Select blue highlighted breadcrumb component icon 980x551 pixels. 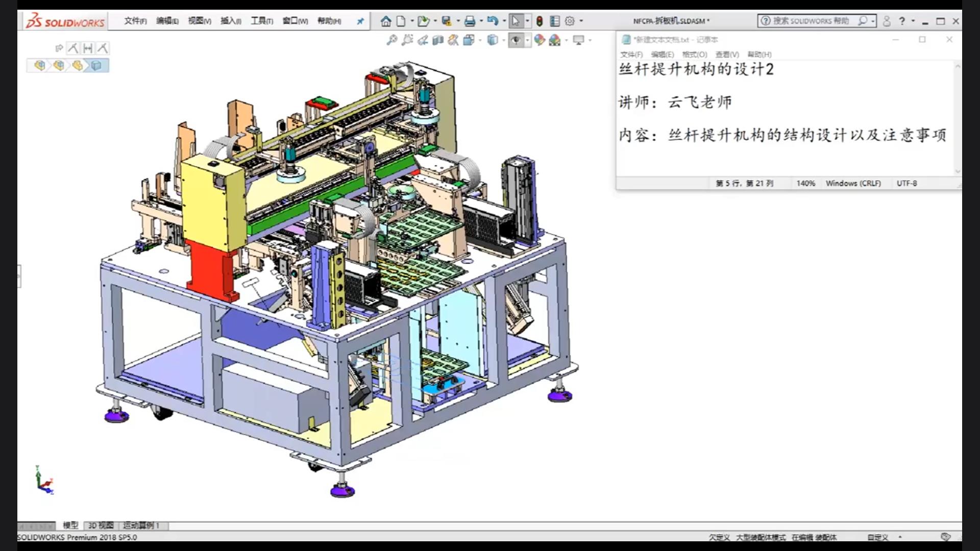point(96,65)
